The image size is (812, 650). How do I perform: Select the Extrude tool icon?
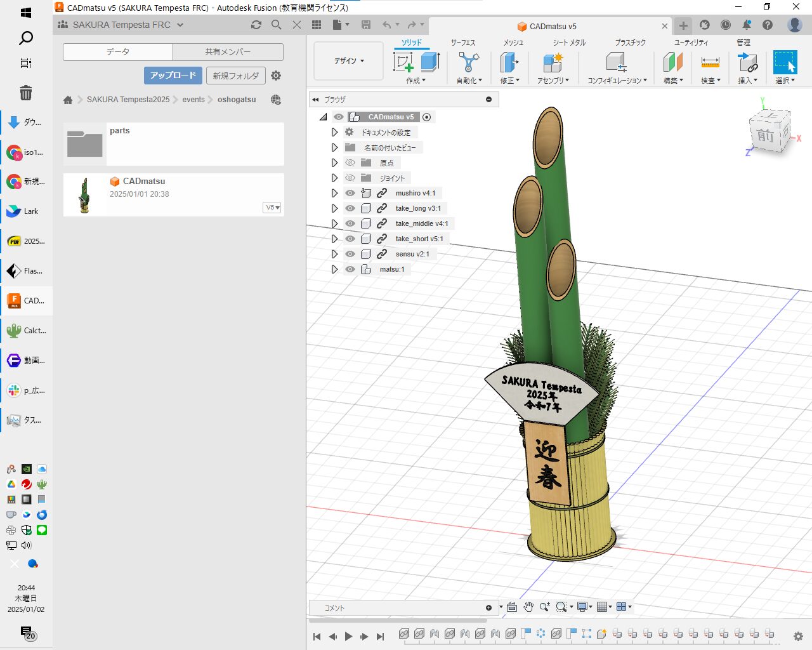(430, 62)
